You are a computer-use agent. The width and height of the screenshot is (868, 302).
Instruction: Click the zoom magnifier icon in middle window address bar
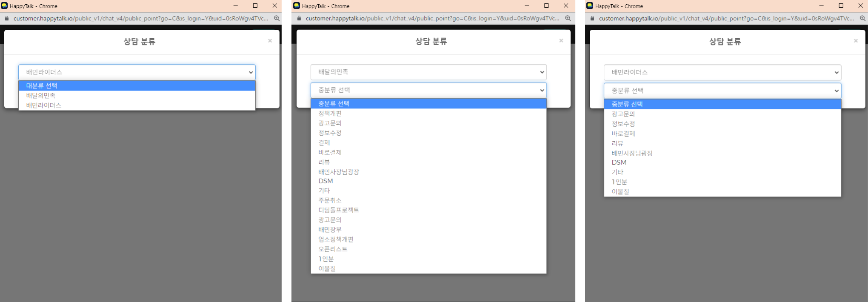point(568,18)
